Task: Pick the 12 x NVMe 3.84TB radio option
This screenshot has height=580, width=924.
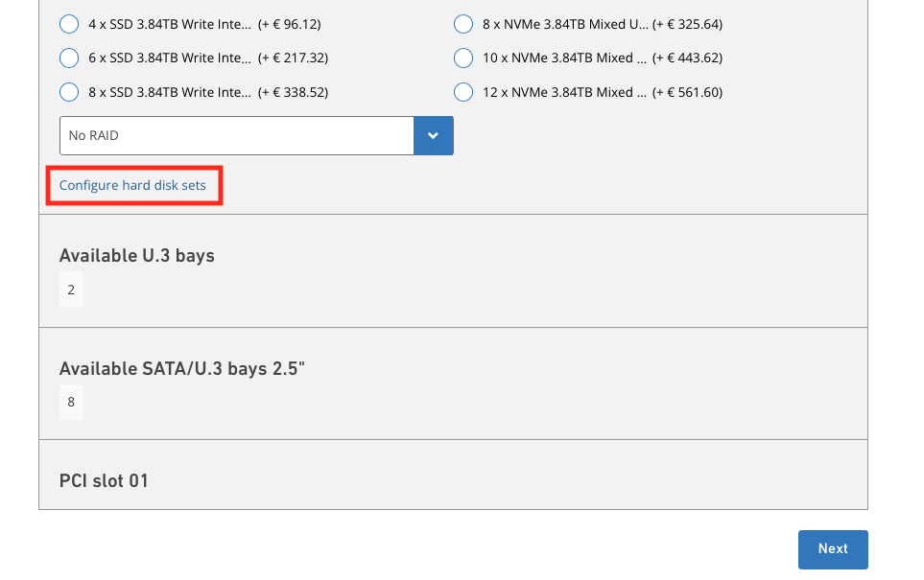Action: pyautogui.click(x=463, y=92)
